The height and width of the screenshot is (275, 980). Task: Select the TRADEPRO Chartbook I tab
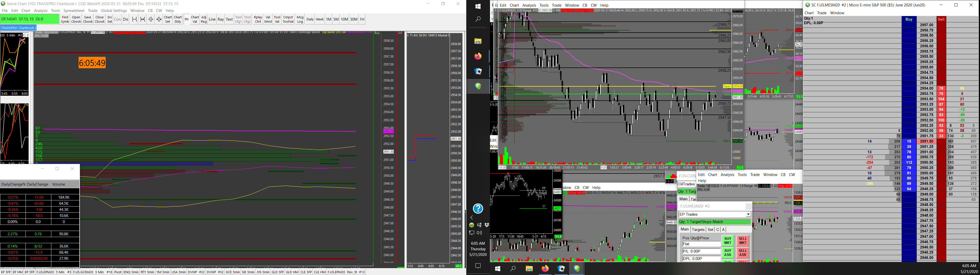[18, 28]
